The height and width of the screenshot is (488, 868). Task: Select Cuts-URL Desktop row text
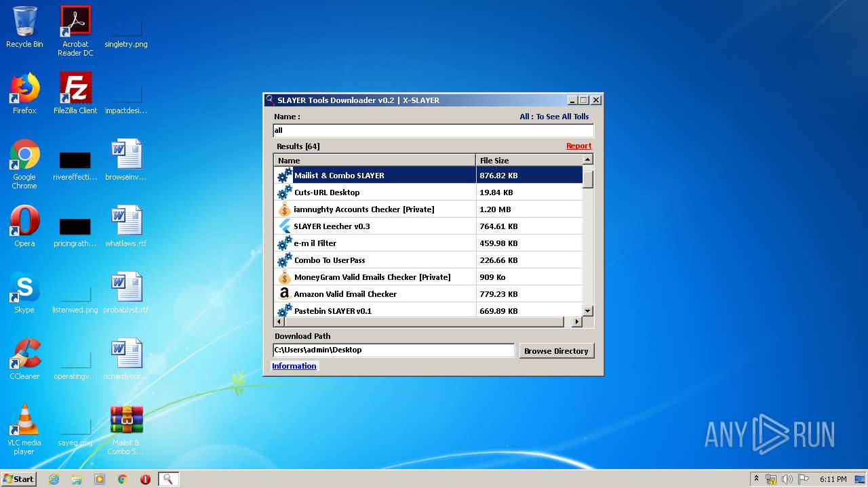[327, 192]
